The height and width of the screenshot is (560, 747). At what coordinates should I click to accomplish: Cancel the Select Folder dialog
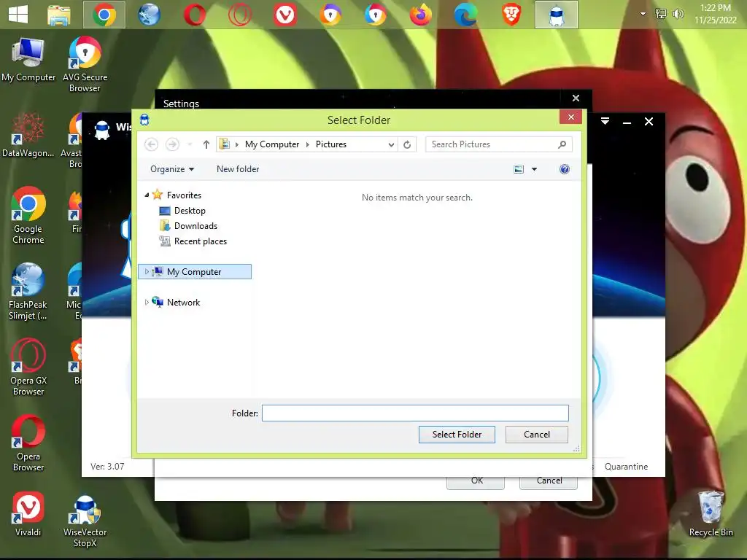(537, 435)
